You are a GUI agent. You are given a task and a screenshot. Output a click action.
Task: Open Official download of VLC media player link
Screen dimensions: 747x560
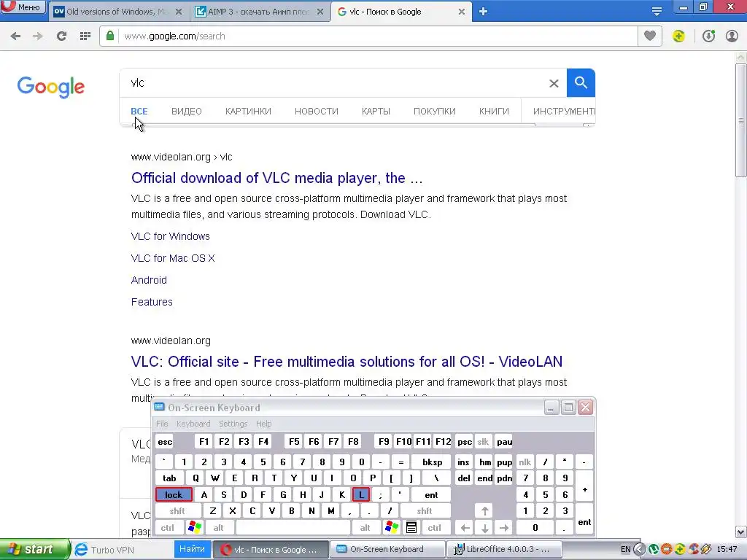(x=276, y=178)
